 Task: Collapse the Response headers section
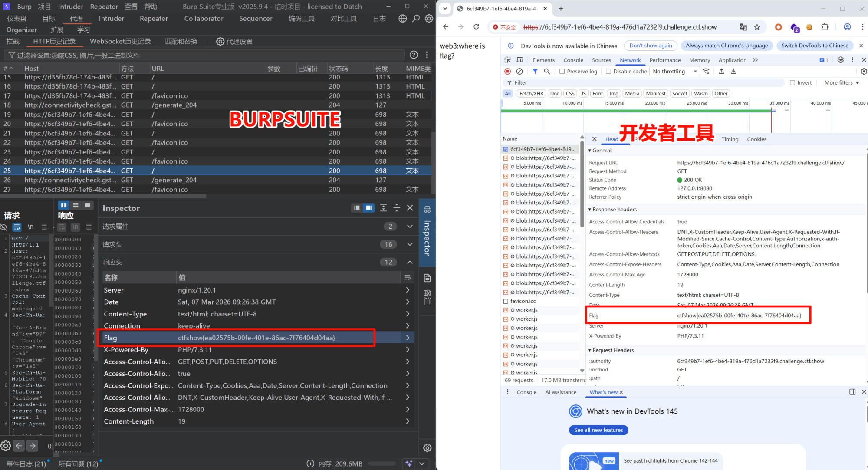(590, 210)
